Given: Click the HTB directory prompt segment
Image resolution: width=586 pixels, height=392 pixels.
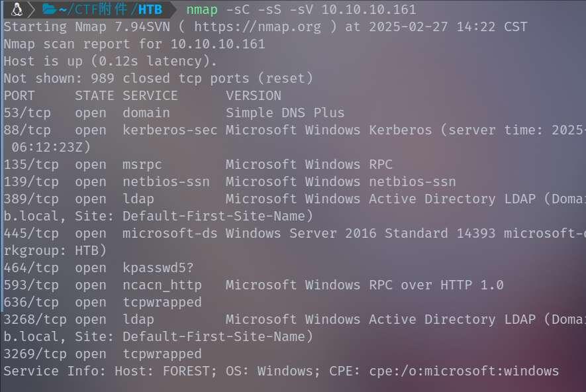Looking at the screenshot, I should pyautogui.click(x=150, y=9).
